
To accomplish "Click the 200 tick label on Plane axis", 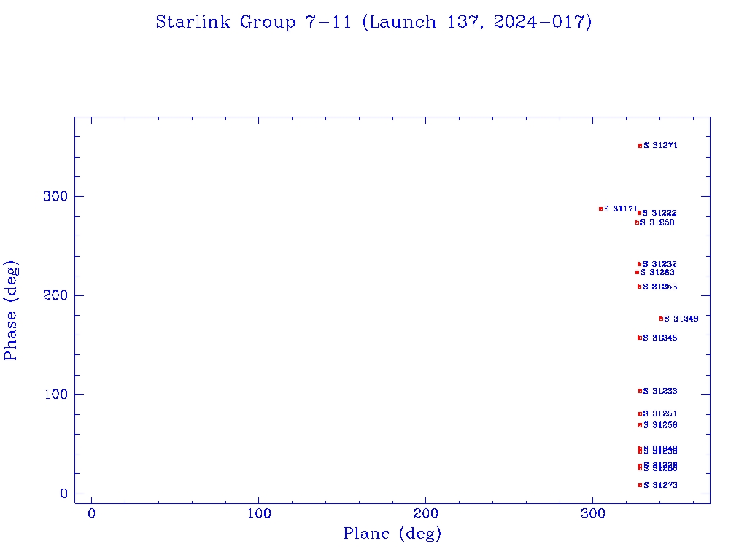I will (425, 513).
